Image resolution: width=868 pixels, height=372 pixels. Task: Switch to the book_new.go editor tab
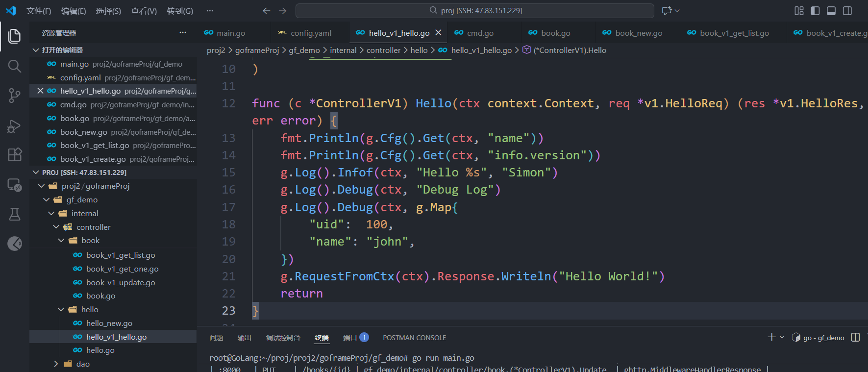(639, 33)
